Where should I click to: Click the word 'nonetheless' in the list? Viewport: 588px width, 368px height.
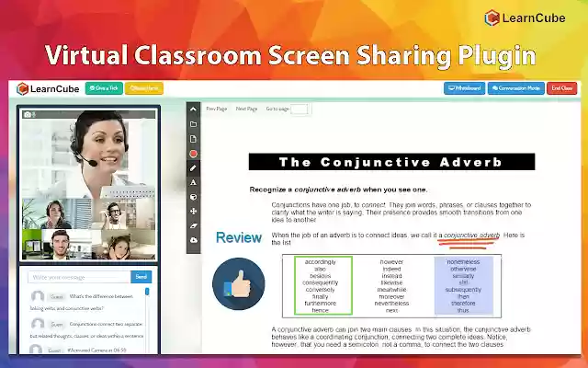[x=463, y=262]
